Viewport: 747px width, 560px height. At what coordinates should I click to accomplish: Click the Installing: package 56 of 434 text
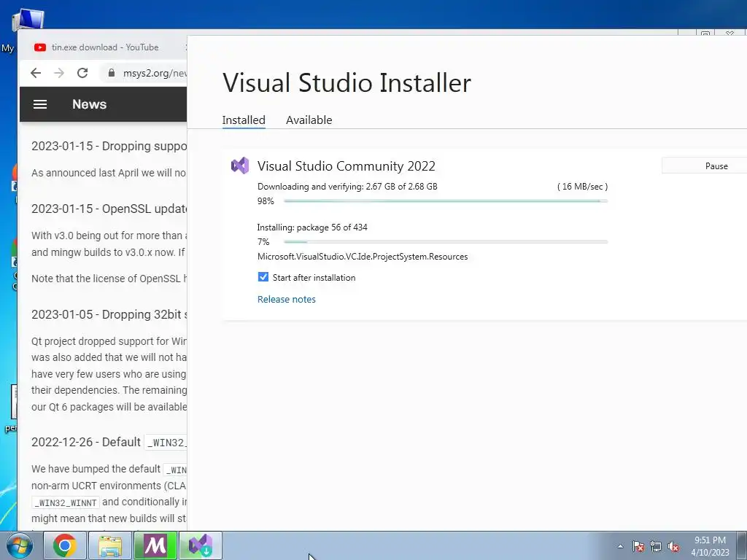click(x=312, y=227)
